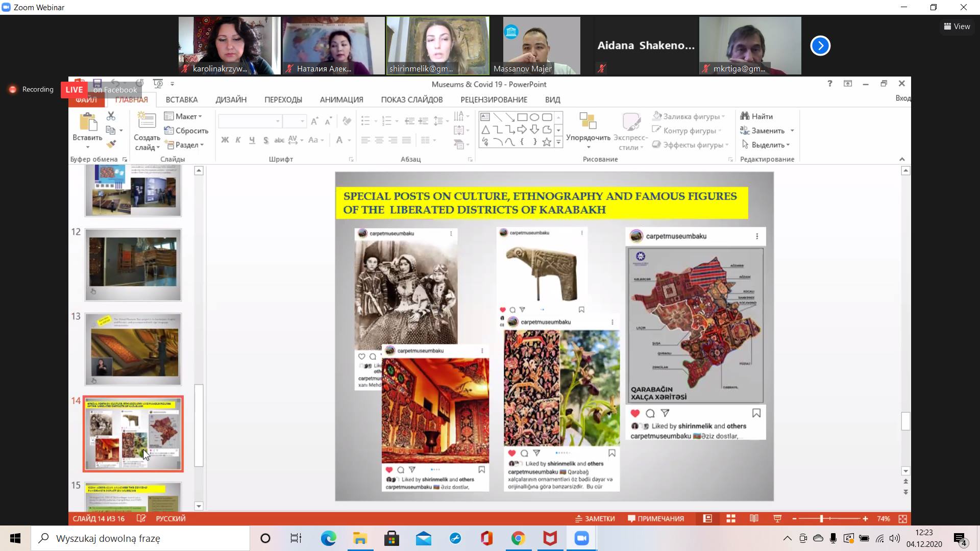The image size is (980, 551).
Task: Switch to Slide Sorter view icon
Action: coord(731,518)
